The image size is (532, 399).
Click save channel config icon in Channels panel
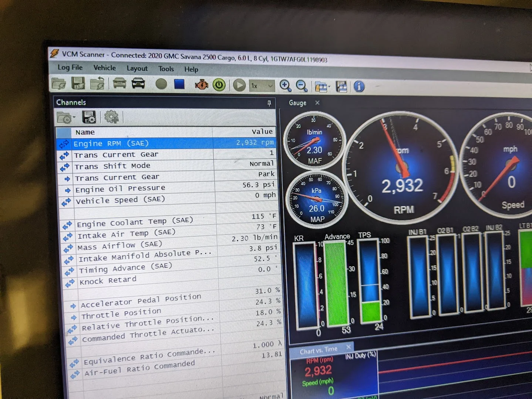(x=89, y=117)
